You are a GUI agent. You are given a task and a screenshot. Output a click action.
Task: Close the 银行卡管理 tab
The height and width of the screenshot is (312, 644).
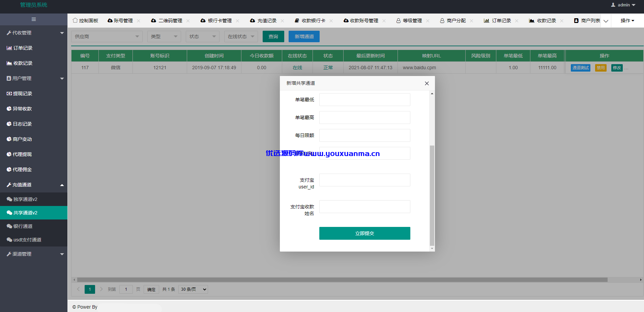tap(237, 21)
